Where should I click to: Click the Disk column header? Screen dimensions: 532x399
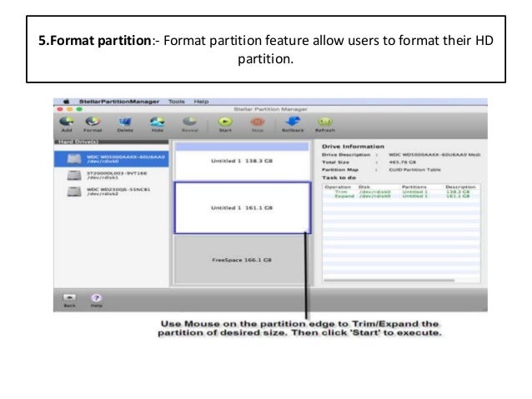pyautogui.click(x=364, y=187)
